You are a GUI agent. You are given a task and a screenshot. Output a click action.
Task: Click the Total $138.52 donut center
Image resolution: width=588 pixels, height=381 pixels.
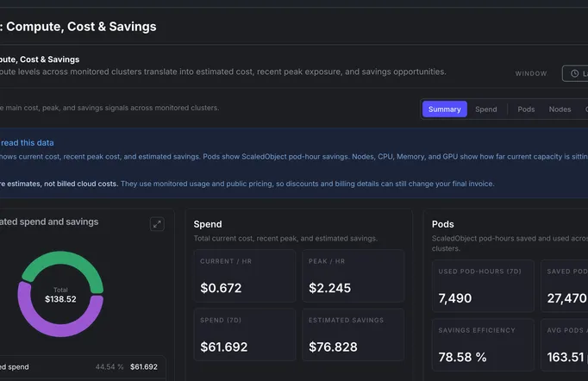[x=60, y=295]
